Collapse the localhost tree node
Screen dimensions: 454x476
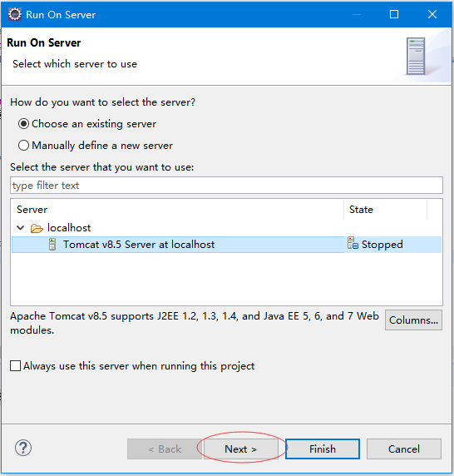(20, 228)
